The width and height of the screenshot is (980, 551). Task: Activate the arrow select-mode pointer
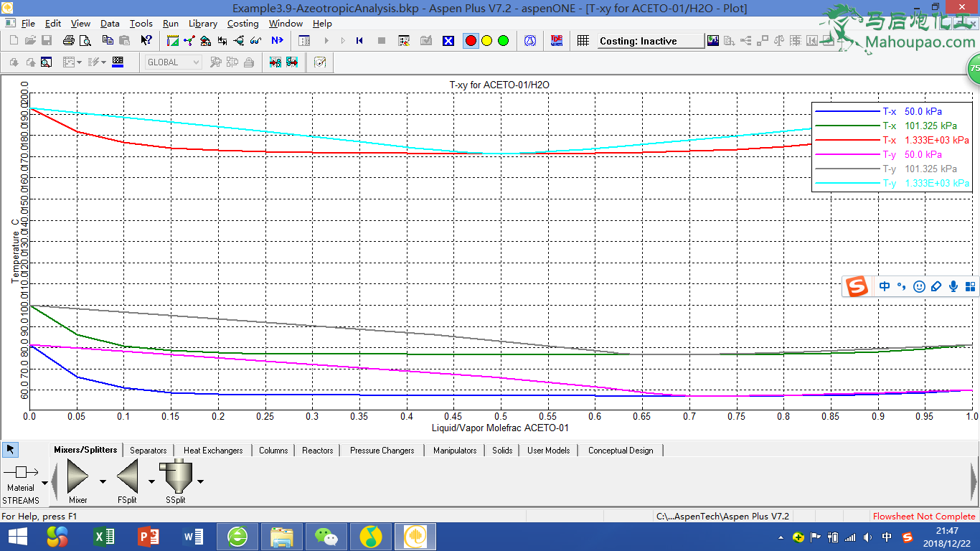tap(10, 450)
